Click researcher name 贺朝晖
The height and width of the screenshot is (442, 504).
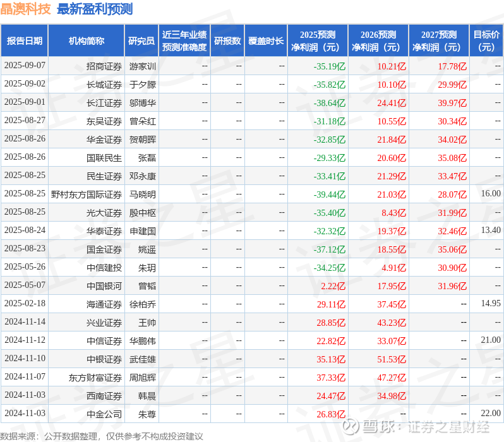tap(143, 140)
